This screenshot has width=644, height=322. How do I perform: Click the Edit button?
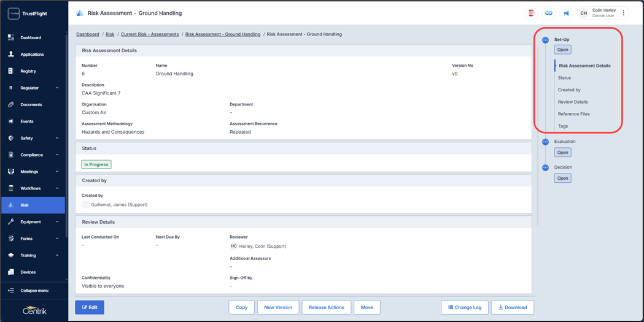tap(90, 307)
